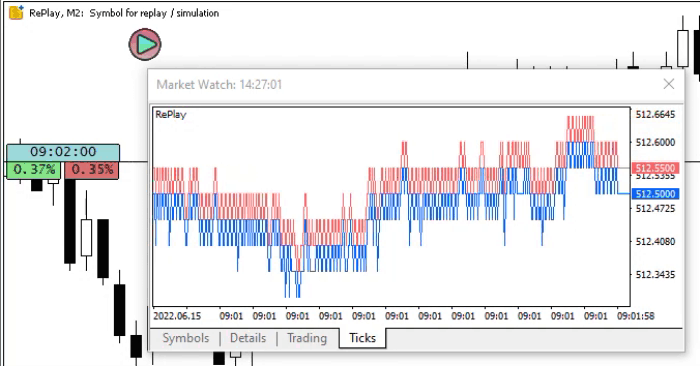The height and width of the screenshot is (366, 700).
Task: Click the 09:01:58 timestamp on the axis
Action: pos(636,316)
